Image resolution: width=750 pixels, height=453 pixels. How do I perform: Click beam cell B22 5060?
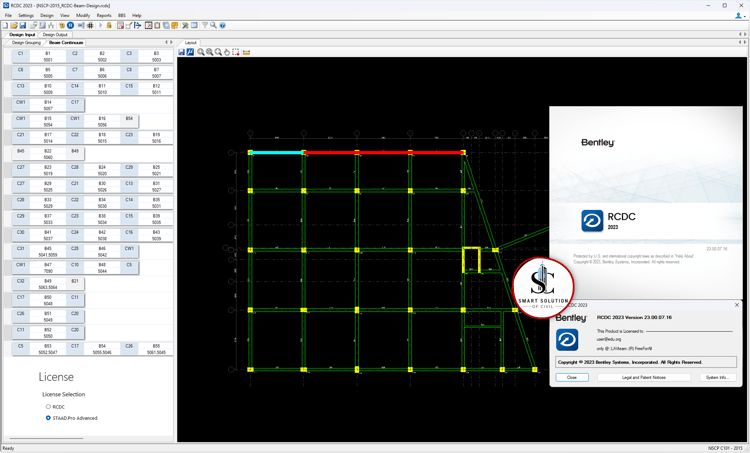(48, 154)
